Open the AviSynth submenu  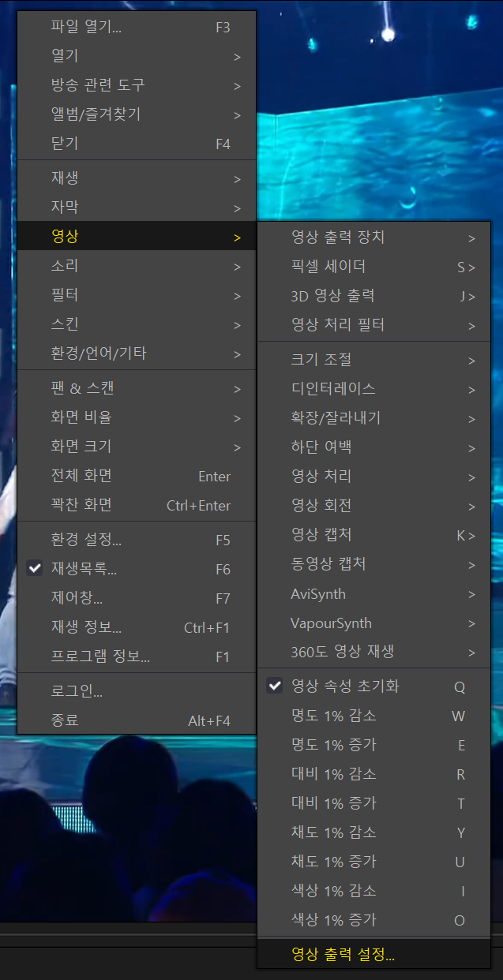(373, 593)
